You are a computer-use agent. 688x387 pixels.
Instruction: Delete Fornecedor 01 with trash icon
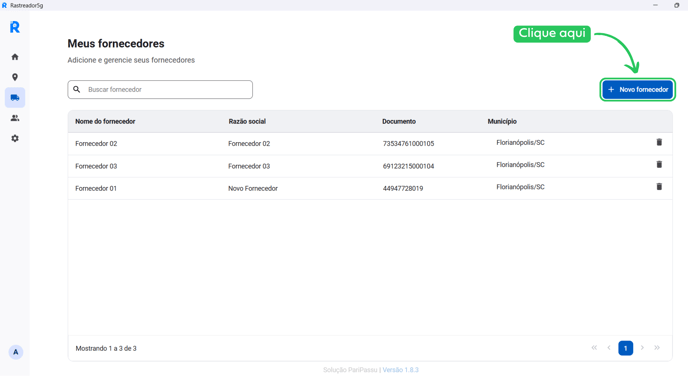tap(659, 187)
